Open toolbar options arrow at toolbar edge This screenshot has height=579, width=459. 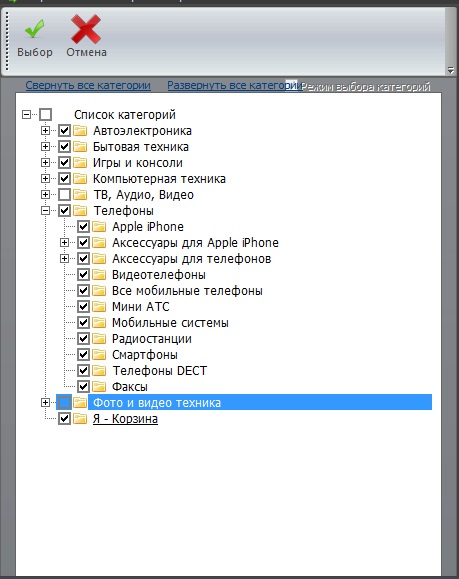tap(451, 69)
